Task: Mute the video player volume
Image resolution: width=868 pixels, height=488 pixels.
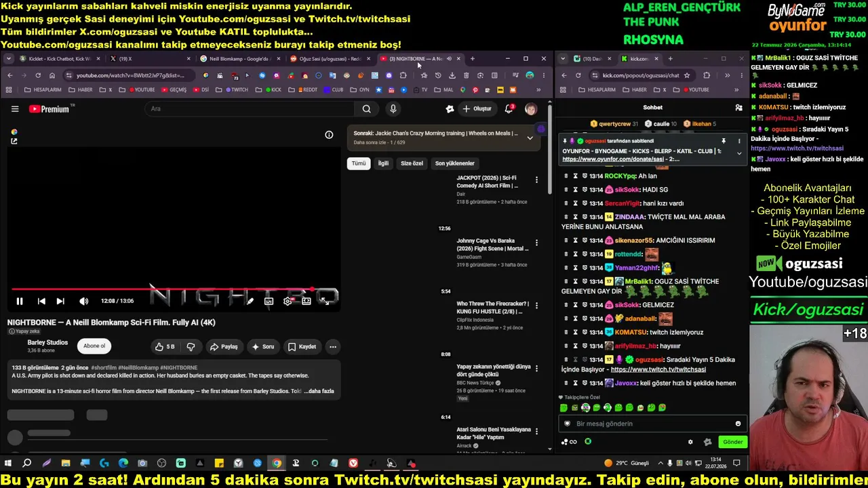Action: [x=83, y=301]
